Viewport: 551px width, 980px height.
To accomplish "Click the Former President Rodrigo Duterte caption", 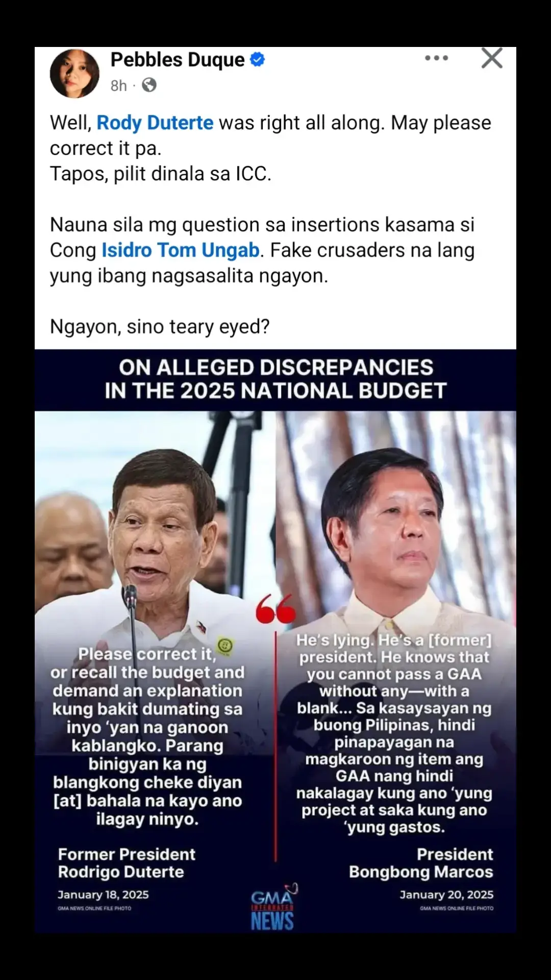I will [x=127, y=863].
